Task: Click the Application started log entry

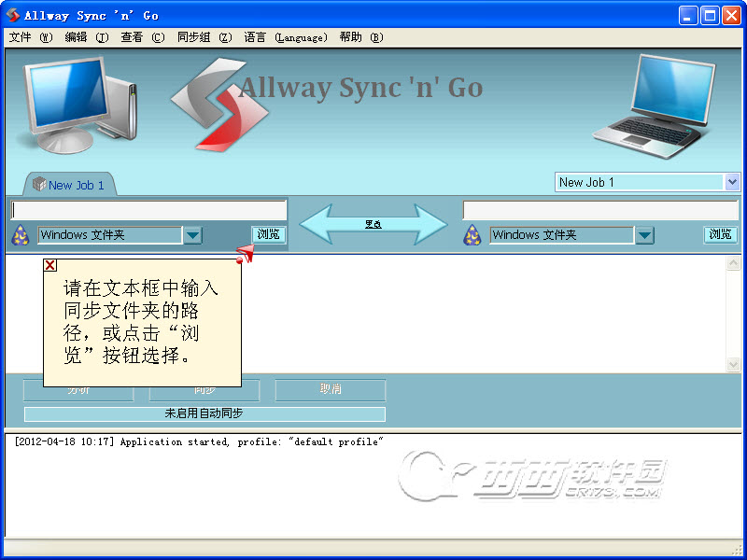Action: click(x=199, y=441)
